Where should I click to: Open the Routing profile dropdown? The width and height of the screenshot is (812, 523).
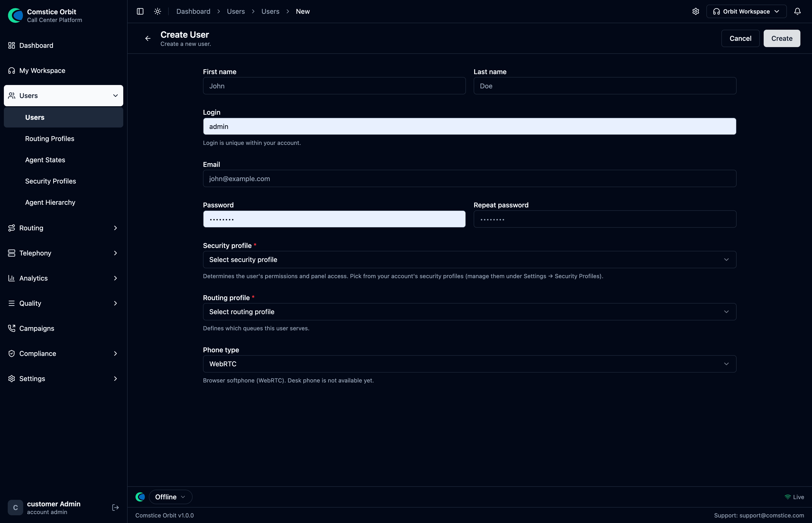pyautogui.click(x=469, y=312)
